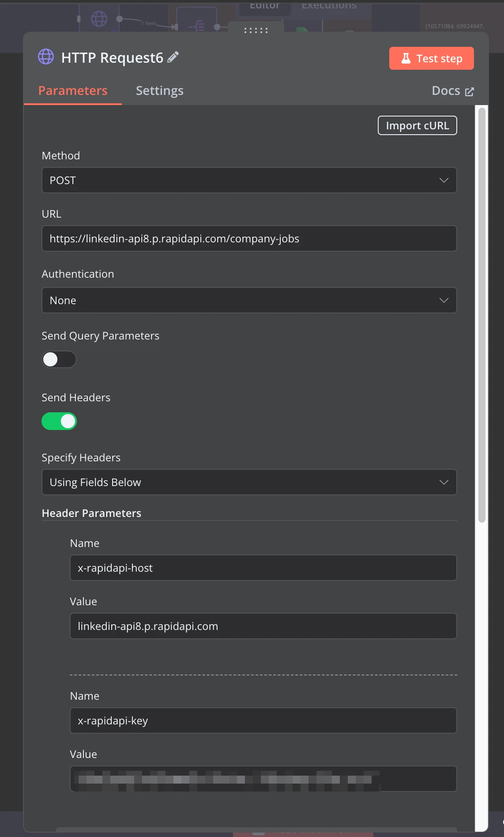
Task: Switch to the Parameters tab
Action: [x=73, y=90]
